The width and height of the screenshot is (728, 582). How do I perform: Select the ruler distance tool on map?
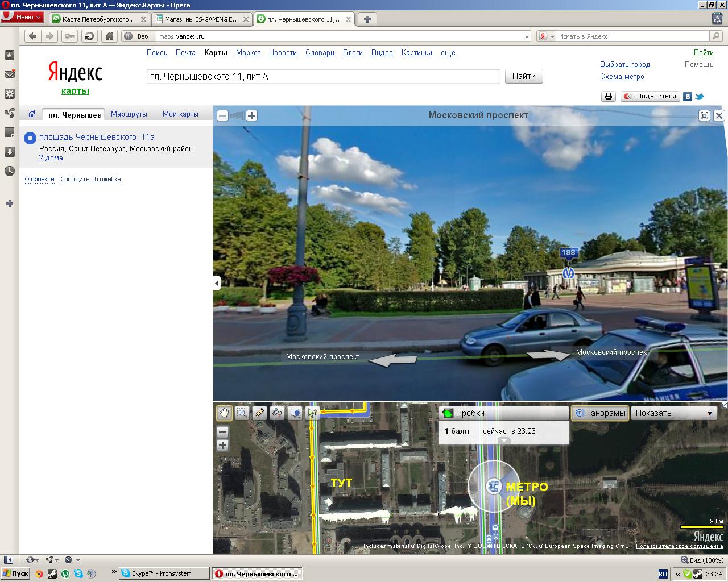(259, 413)
